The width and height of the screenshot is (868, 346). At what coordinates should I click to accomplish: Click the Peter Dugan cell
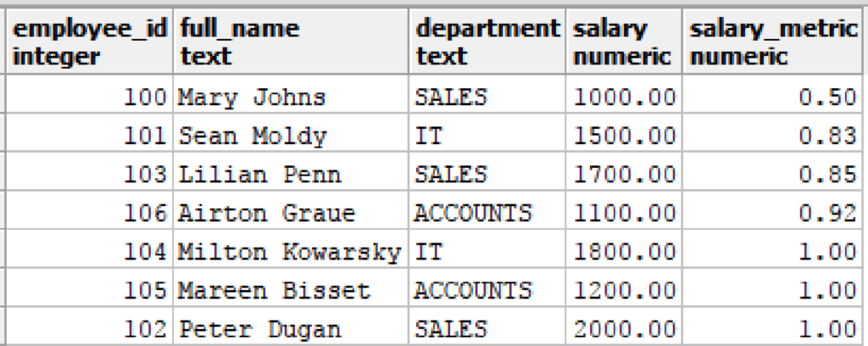[291, 326]
